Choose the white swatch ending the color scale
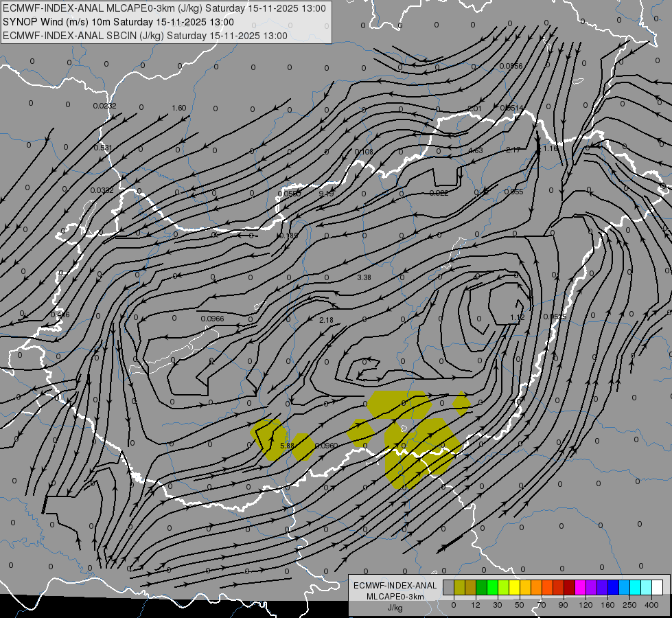This screenshot has height=618, width=672. point(658,587)
